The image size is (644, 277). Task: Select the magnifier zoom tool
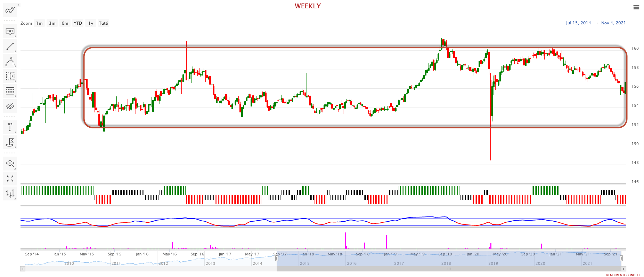pyautogui.click(x=10, y=163)
